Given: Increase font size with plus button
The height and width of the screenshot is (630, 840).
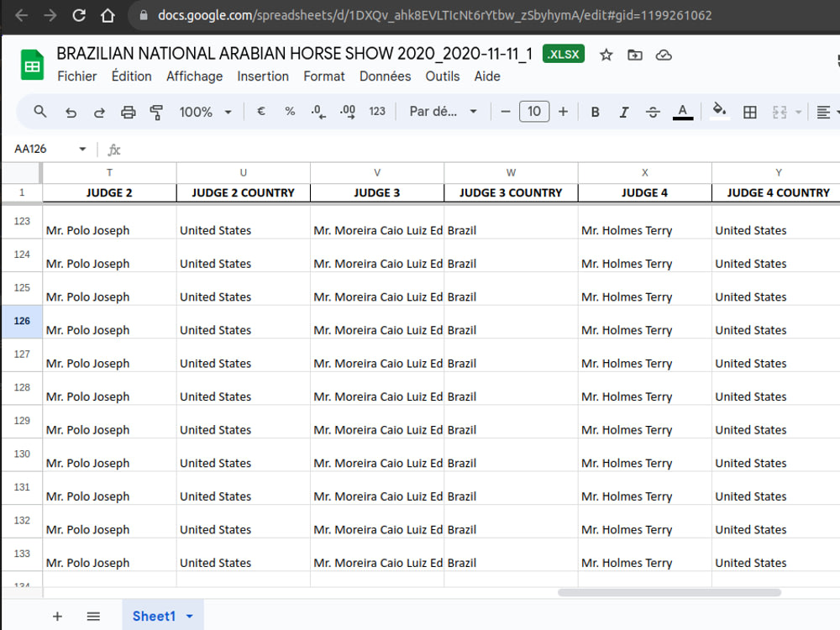Looking at the screenshot, I should point(563,112).
